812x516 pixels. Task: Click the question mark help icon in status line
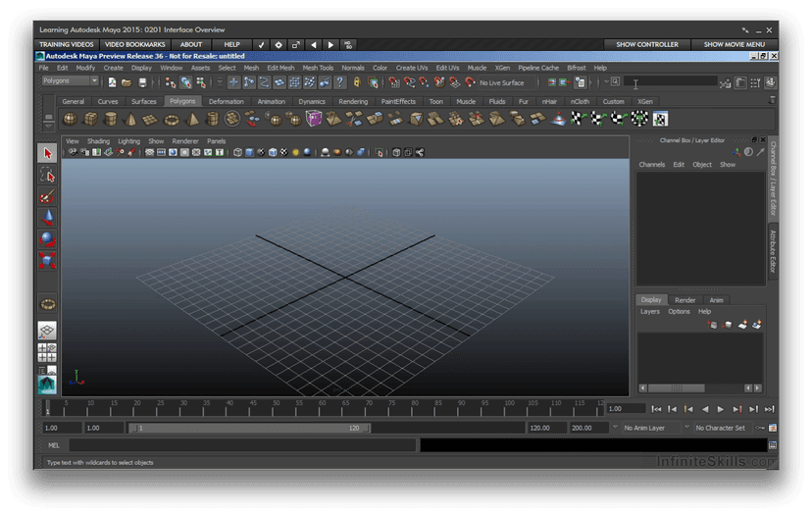pos(339,81)
